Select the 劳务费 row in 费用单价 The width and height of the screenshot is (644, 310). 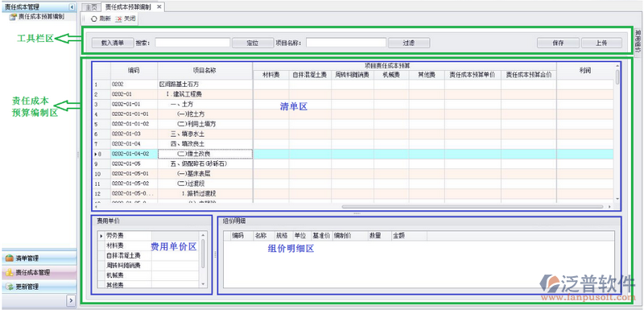pyautogui.click(x=125, y=236)
